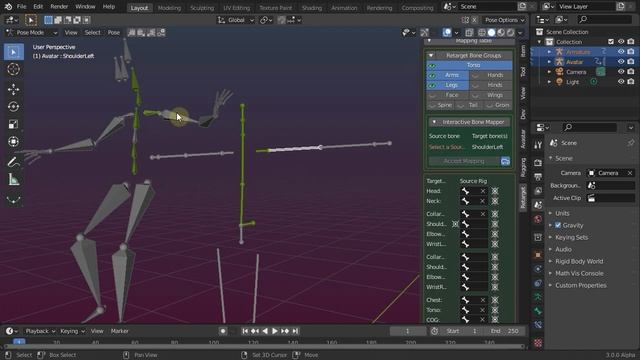Viewport: 640px width, 360px height.
Task: Switch to the Modeling workspace tab
Action: coord(169,8)
